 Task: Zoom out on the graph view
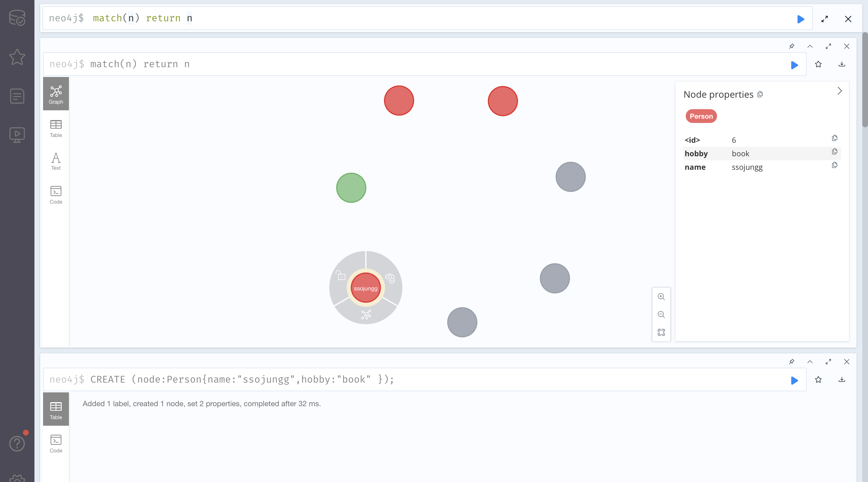(661, 314)
